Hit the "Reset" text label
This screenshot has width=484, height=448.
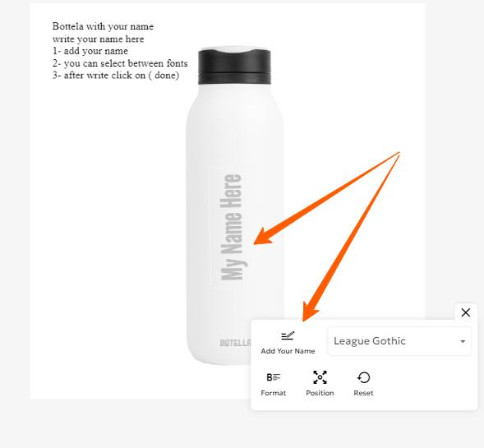363,393
